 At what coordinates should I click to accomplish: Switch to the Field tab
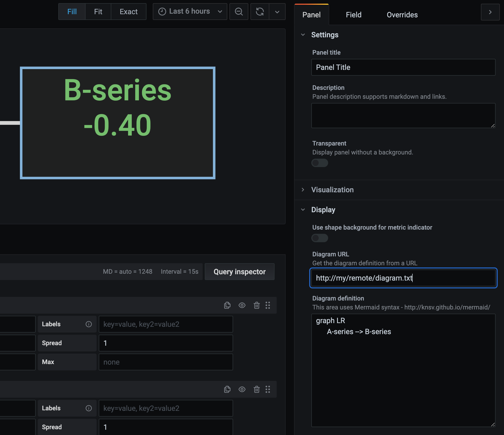pos(353,15)
